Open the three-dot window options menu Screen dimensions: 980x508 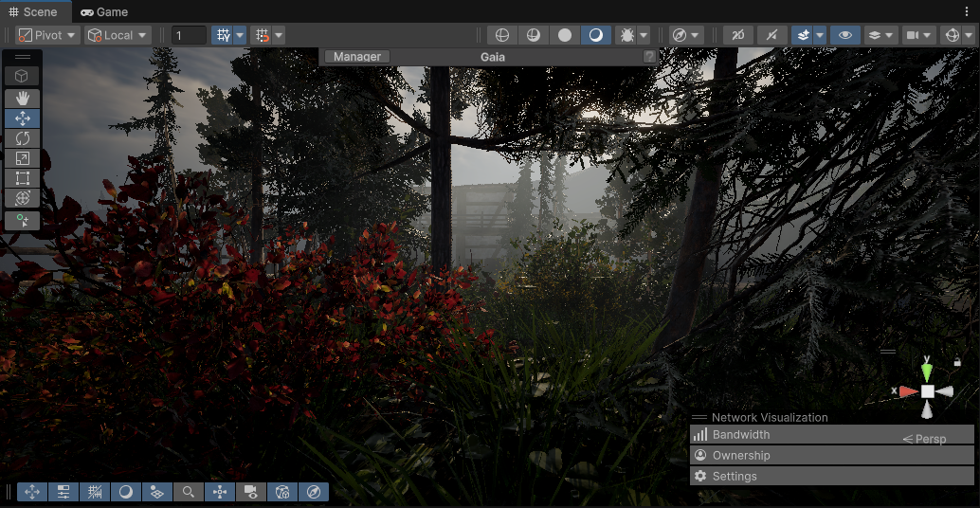pyautogui.click(x=967, y=11)
